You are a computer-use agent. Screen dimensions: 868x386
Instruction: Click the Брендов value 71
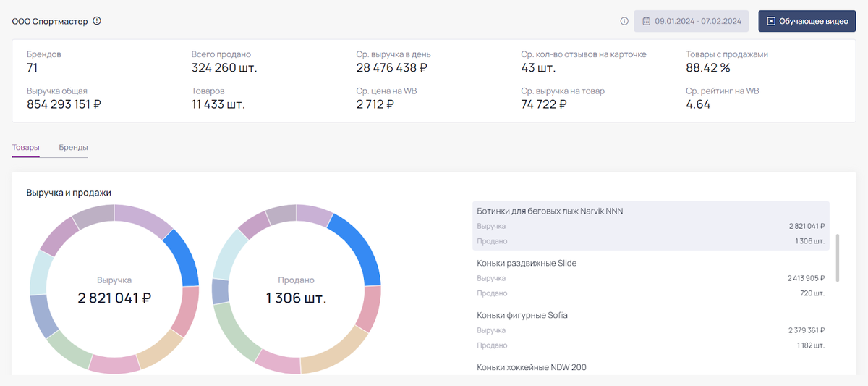coord(32,68)
